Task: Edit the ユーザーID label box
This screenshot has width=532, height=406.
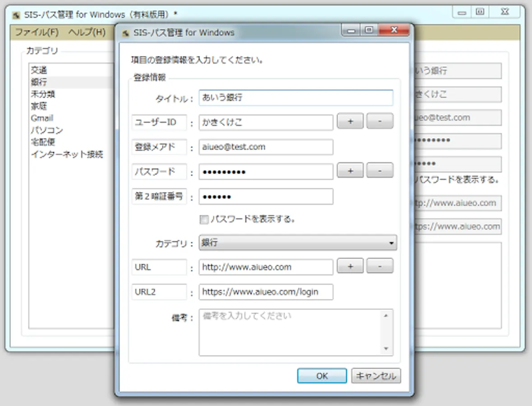Action: 159,122
